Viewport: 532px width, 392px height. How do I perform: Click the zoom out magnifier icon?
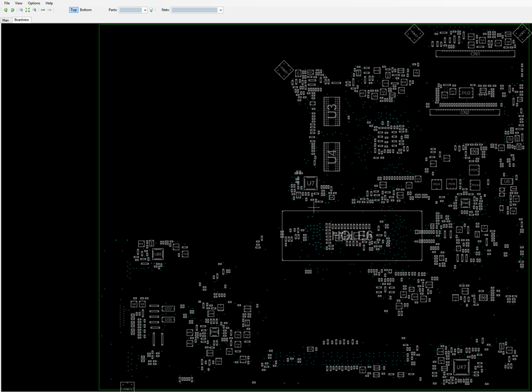click(21, 10)
